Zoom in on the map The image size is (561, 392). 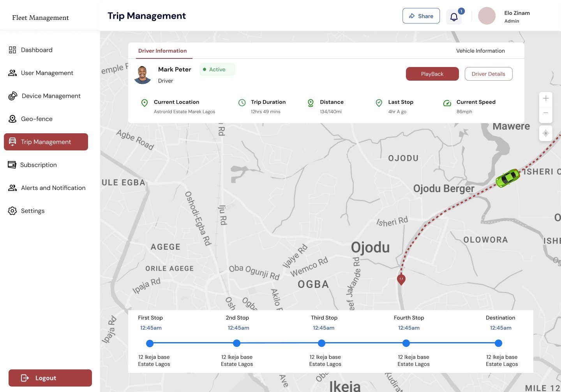pos(546,98)
